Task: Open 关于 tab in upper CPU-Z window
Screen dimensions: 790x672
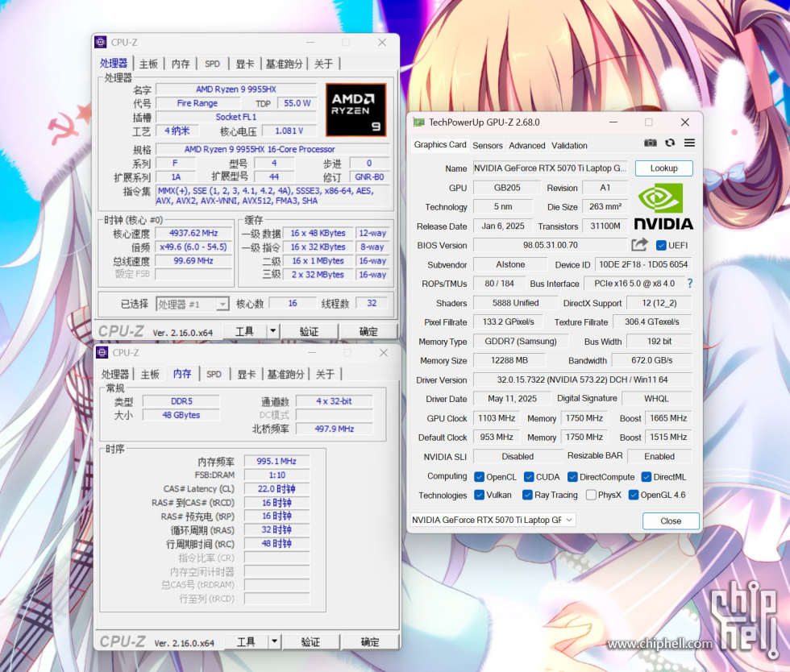Action: [x=323, y=64]
